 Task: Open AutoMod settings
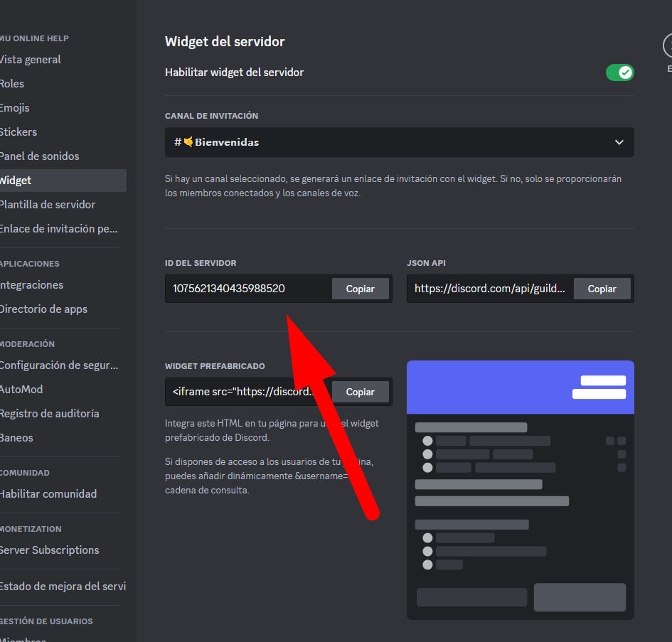pyautogui.click(x=21, y=389)
